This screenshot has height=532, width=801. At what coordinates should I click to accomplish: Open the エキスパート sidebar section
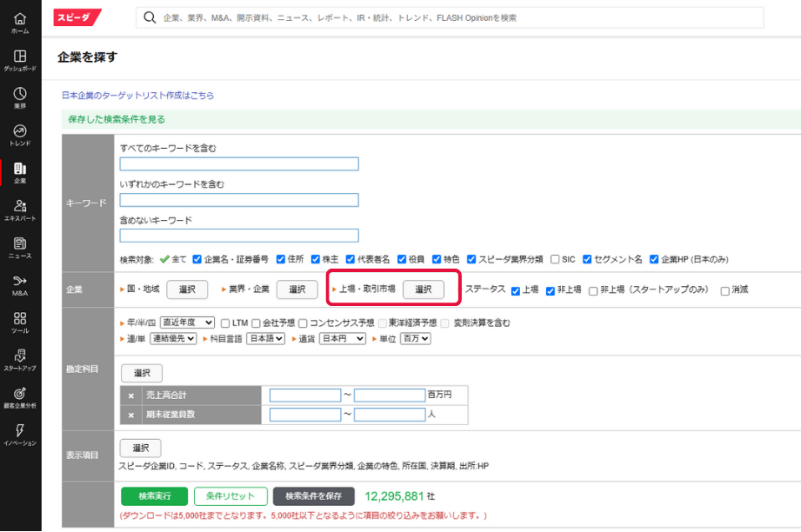point(19,211)
